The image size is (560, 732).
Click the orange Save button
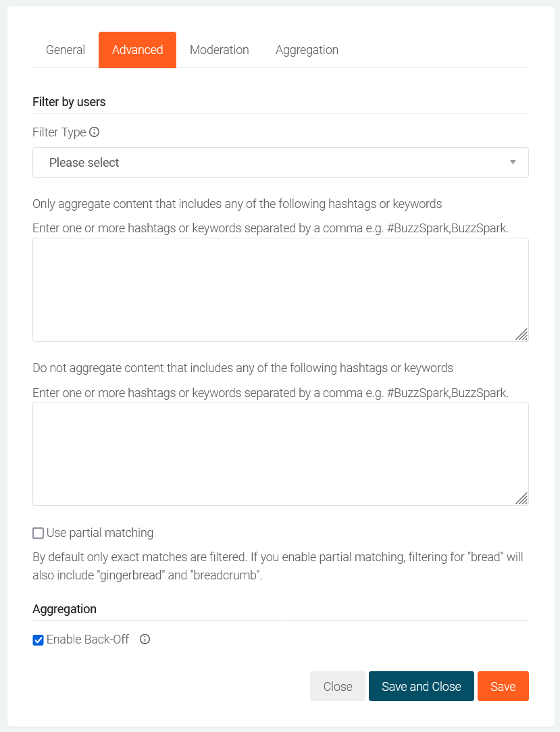[503, 687]
